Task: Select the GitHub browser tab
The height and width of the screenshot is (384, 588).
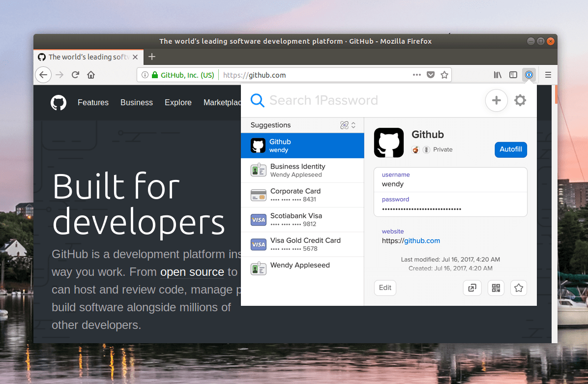Action: click(88, 57)
